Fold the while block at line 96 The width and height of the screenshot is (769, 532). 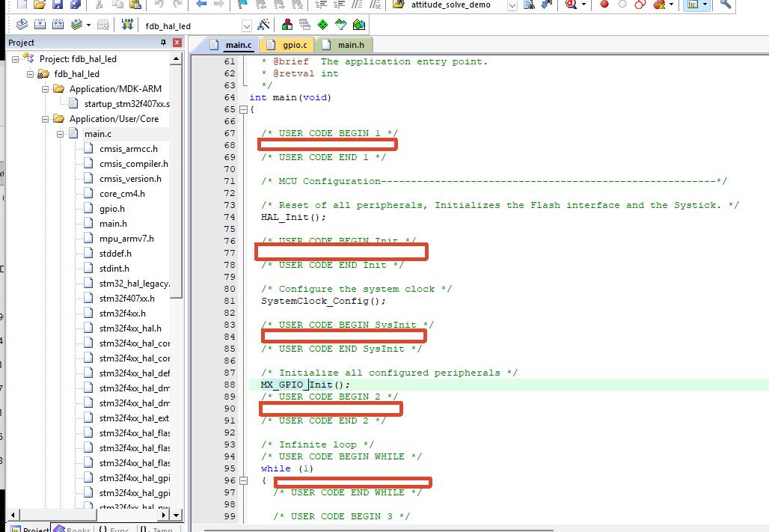(x=243, y=480)
